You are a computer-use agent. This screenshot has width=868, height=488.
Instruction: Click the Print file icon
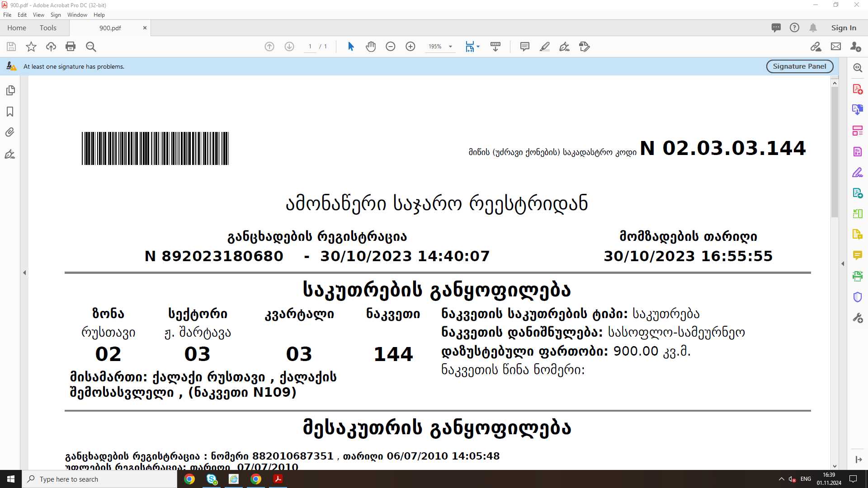pyautogui.click(x=71, y=47)
